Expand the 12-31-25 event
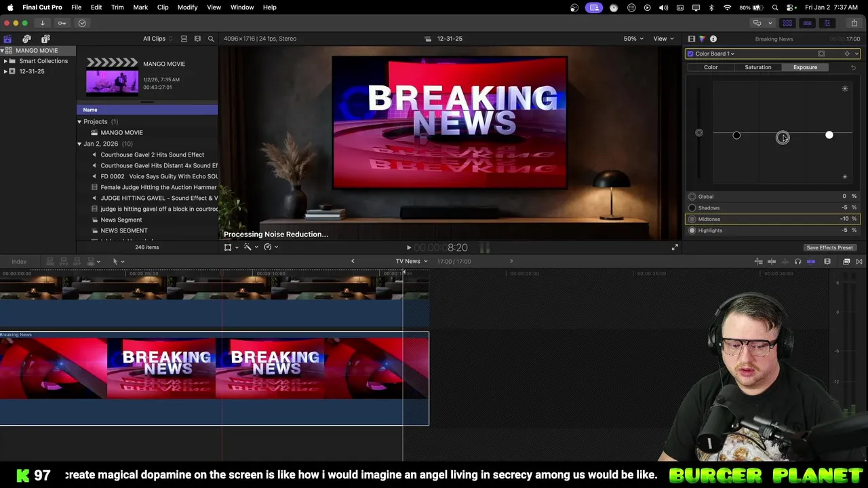 (5, 71)
